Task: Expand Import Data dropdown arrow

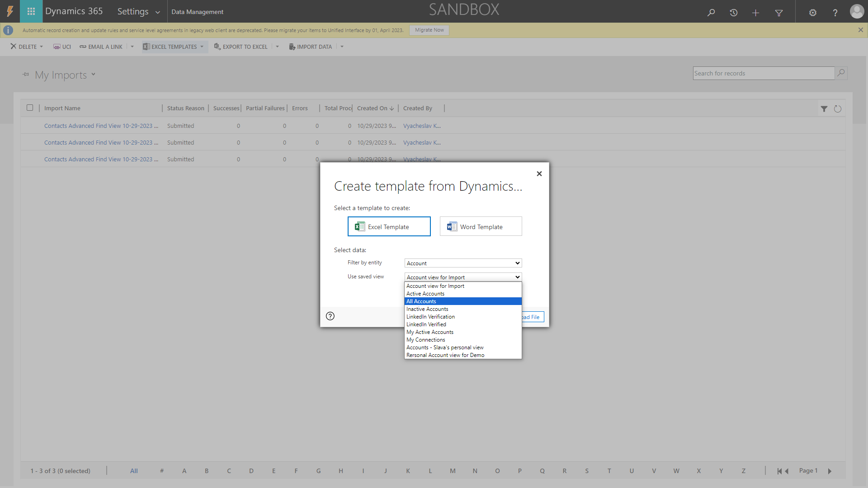Action: pyautogui.click(x=342, y=47)
